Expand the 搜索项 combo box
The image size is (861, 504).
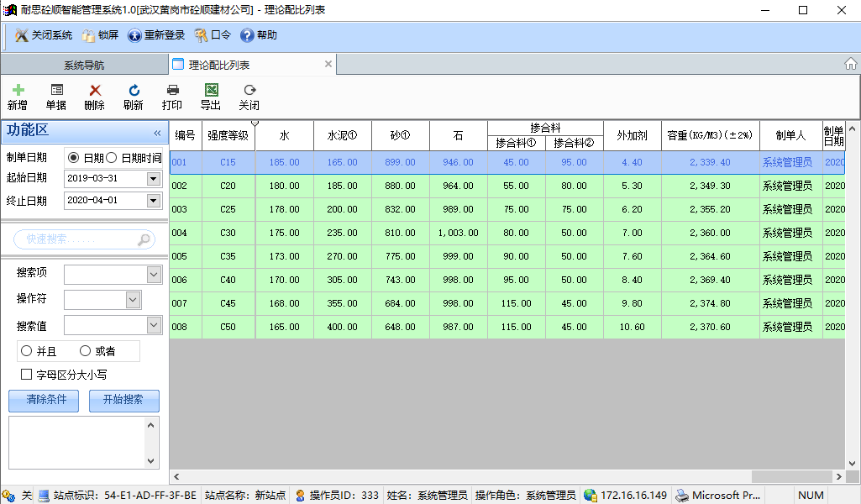coord(154,274)
